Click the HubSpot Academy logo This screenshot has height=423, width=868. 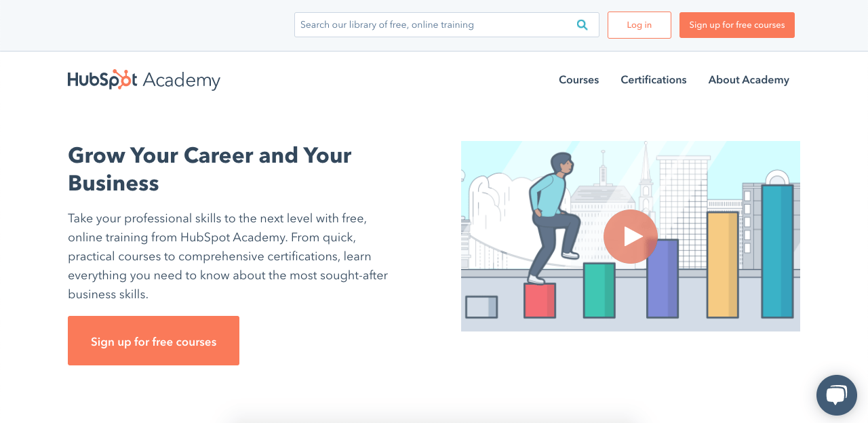tap(144, 79)
